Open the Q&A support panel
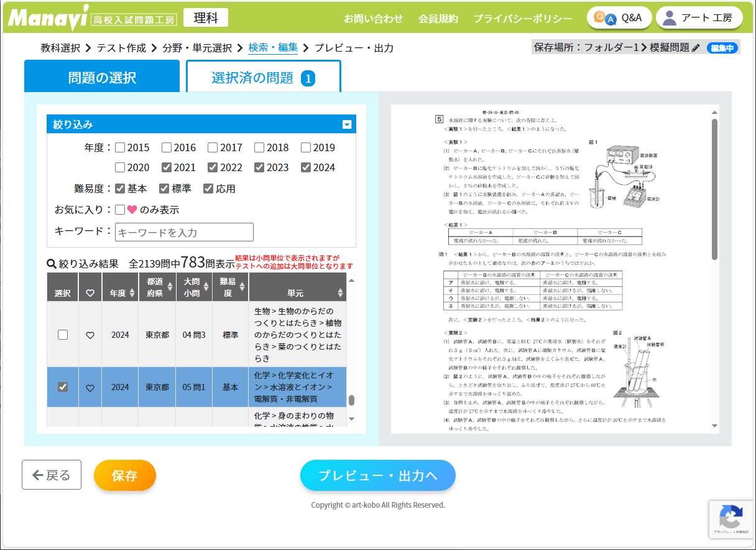 click(x=619, y=17)
